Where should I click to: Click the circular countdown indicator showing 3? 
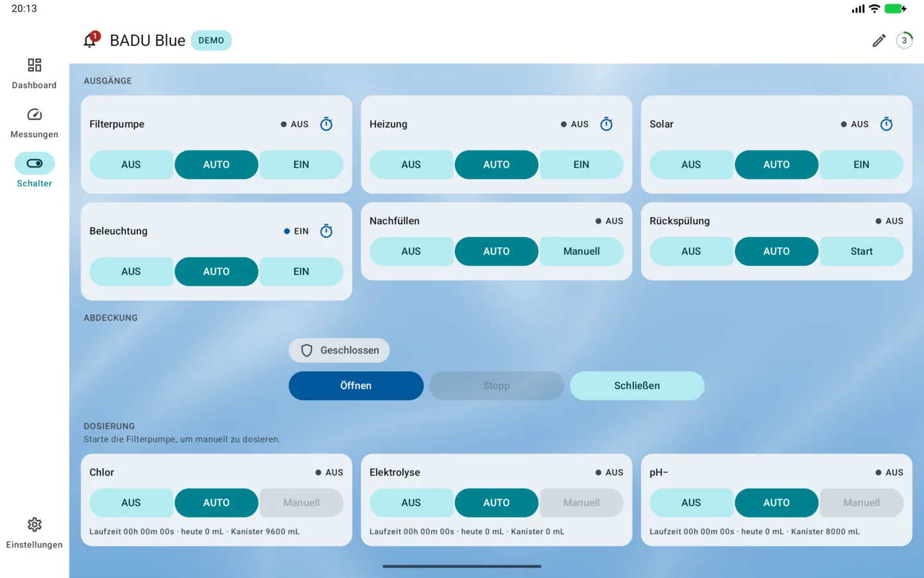point(904,40)
